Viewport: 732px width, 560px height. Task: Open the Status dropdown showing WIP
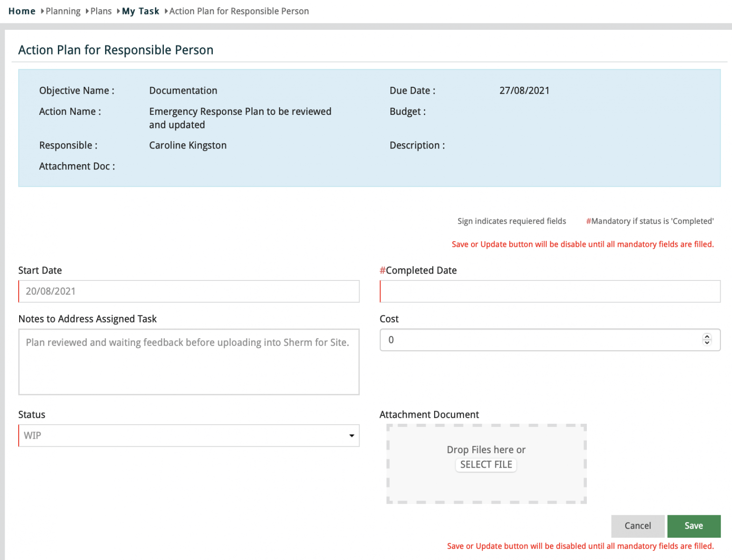189,435
